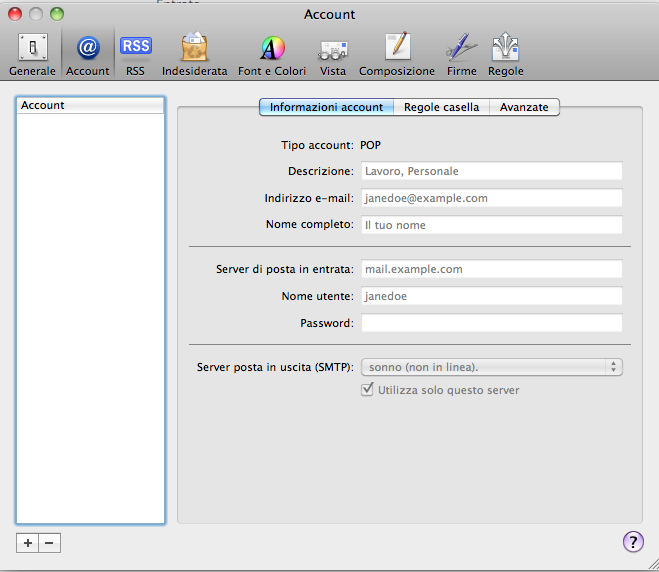Expand the Server posta in uscita dropdown
659x572 pixels.
coord(491,367)
